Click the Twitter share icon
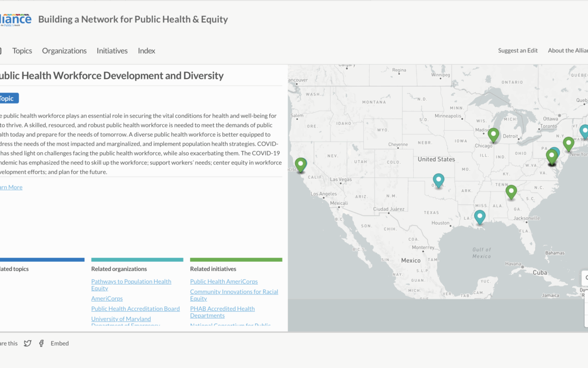Screen dimensions: 588x368 click(x=27, y=343)
